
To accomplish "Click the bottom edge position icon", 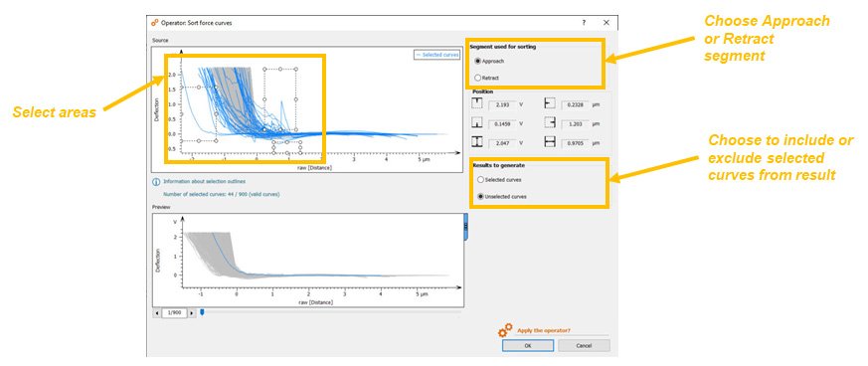I will [477, 123].
